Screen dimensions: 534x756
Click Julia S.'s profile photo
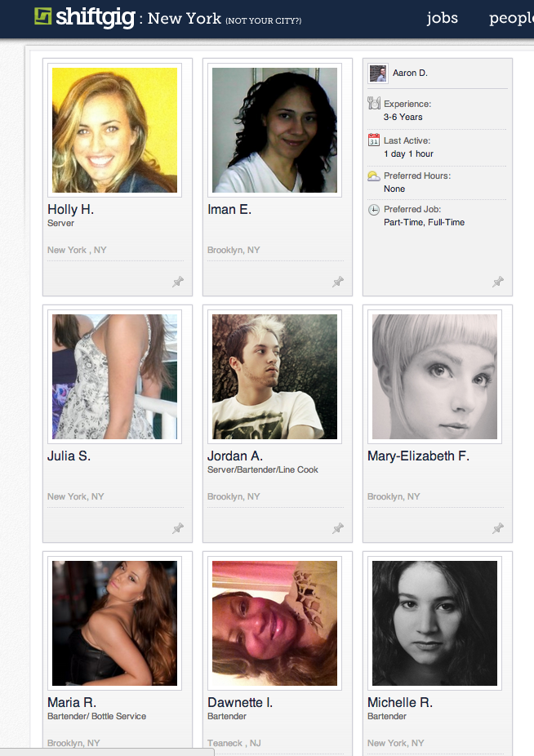pyautogui.click(x=115, y=376)
